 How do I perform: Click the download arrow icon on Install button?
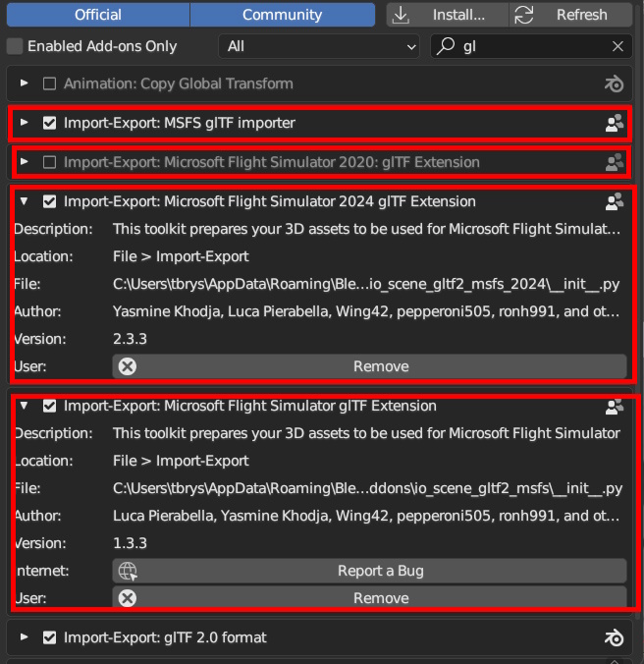(401, 16)
